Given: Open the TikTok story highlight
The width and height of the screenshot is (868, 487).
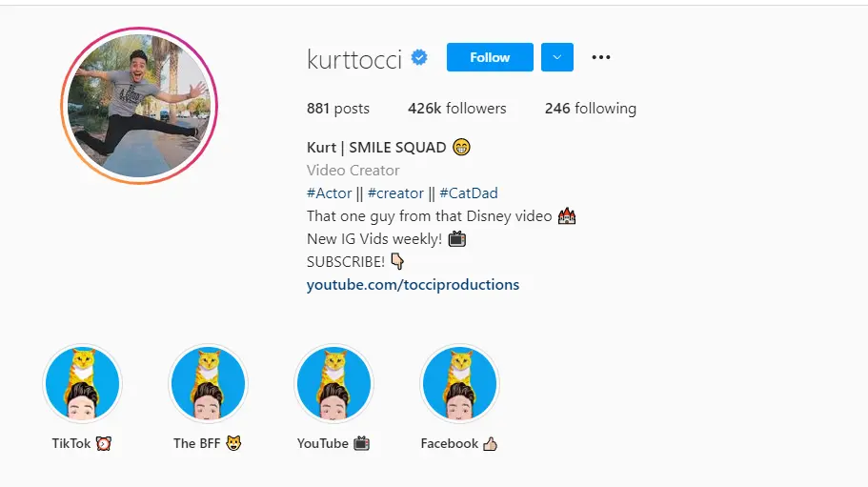Looking at the screenshot, I should (x=83, y=383).
